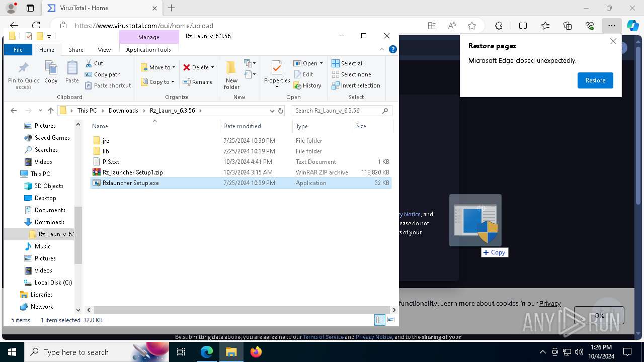Click the Edge URL address field

[242, 26]
